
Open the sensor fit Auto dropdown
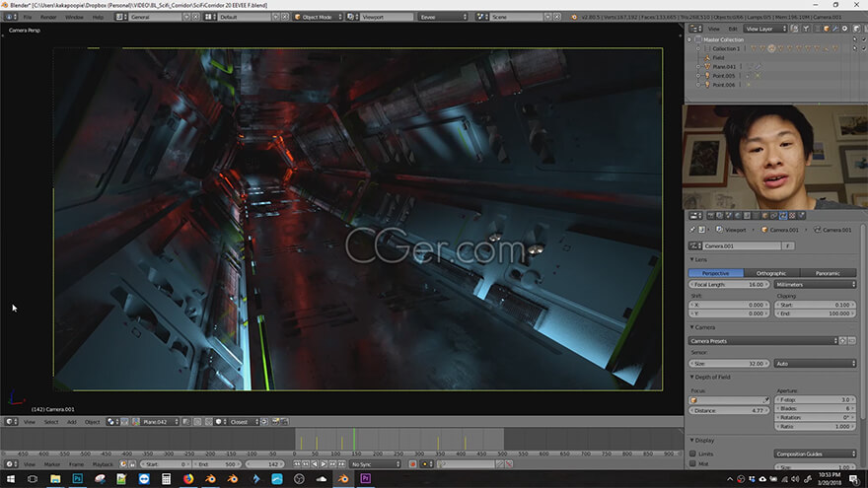[815, 364]
